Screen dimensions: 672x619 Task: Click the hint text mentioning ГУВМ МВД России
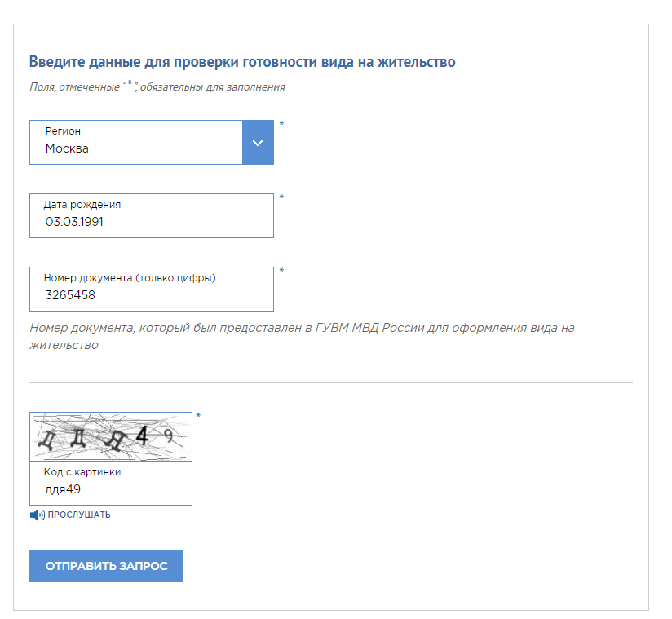pyautogui.click(x=302, y=336)
